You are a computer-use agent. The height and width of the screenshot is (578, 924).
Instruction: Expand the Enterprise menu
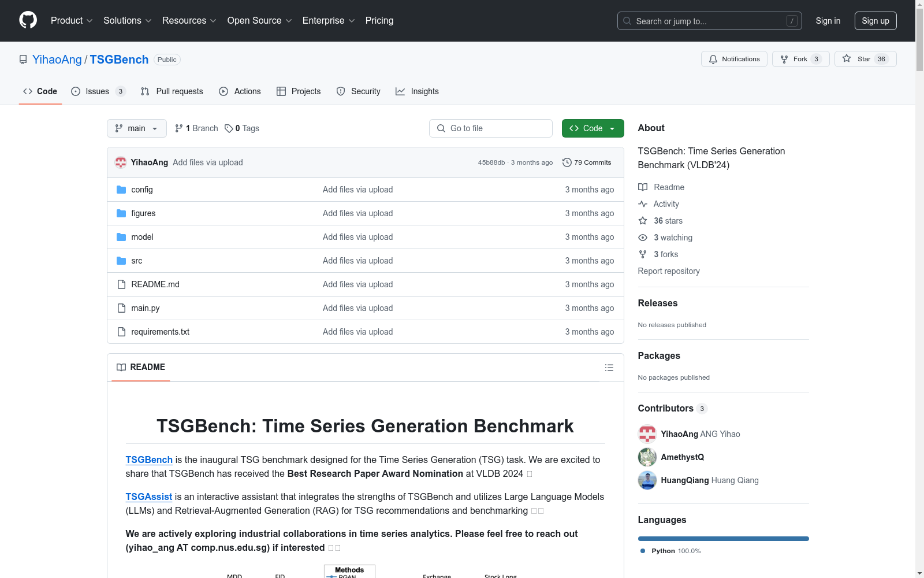point(329,21)
